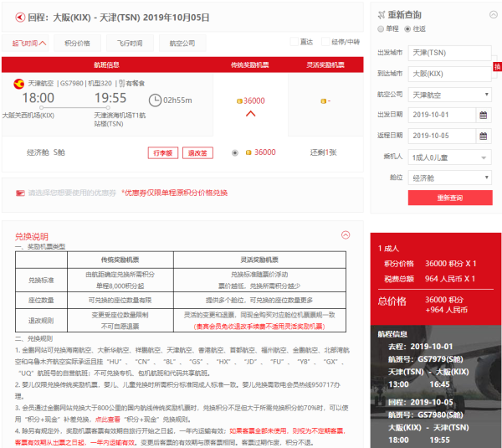Open calendar icon for 返程日期

click(483, 136)
